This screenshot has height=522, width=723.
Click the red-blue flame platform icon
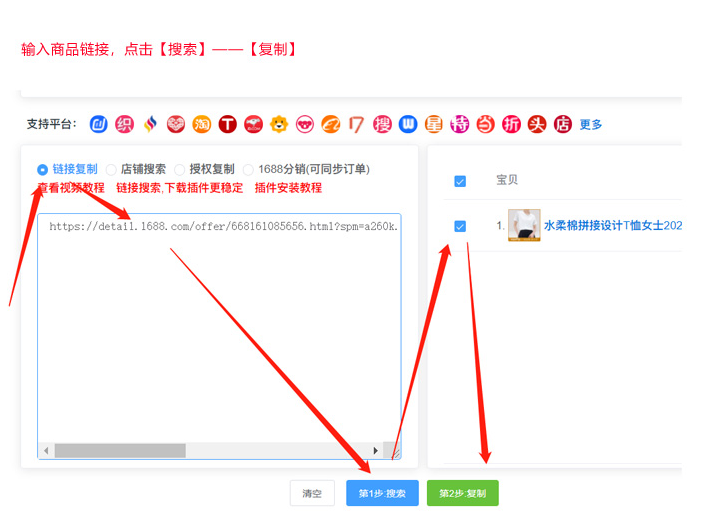point(150,124)
